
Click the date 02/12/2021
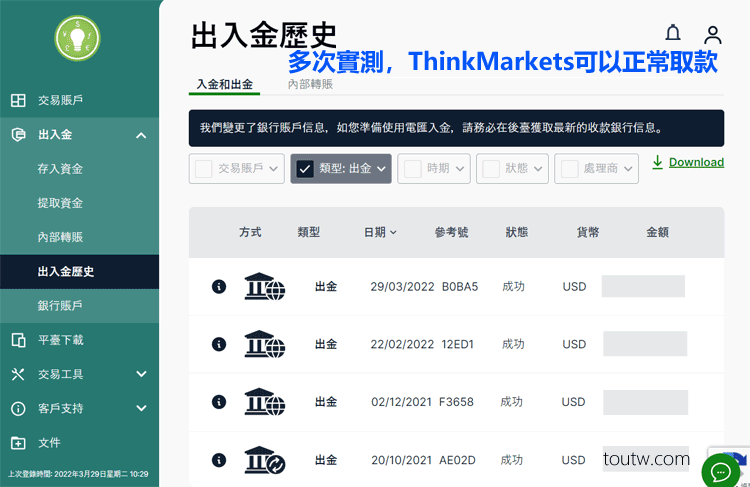(x=401, y=402)
